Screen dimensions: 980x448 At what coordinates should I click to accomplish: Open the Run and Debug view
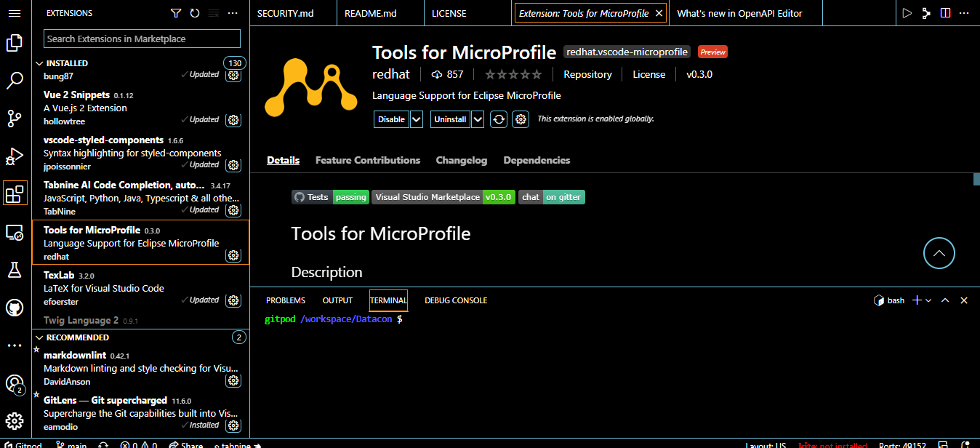15,156
